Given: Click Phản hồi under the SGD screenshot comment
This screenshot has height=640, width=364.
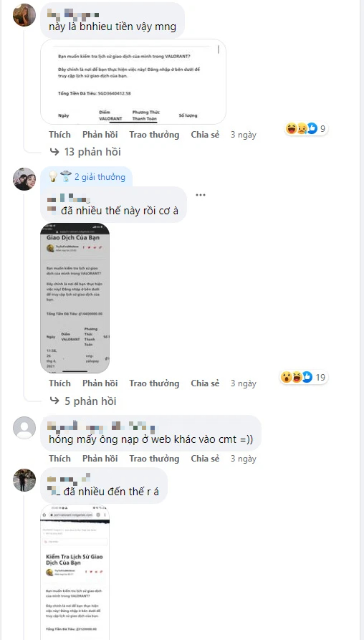Looking at the screenshot, I should 100,135.
